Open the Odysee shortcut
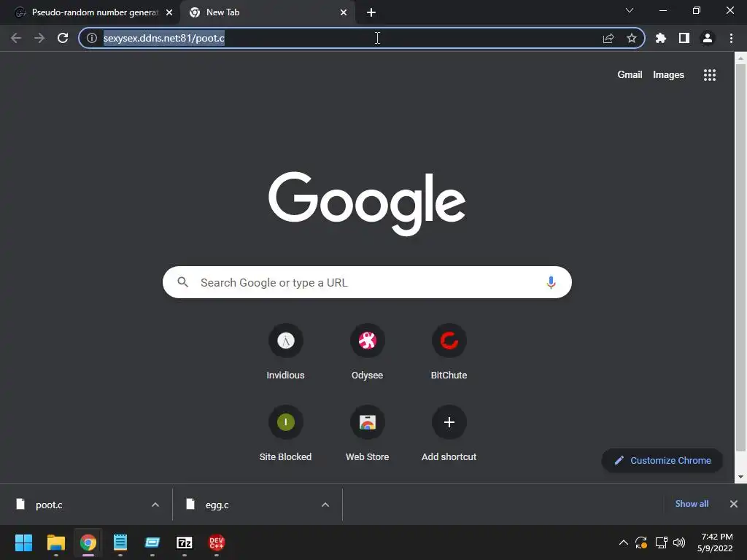747x560 pixels. pos(368,352)
